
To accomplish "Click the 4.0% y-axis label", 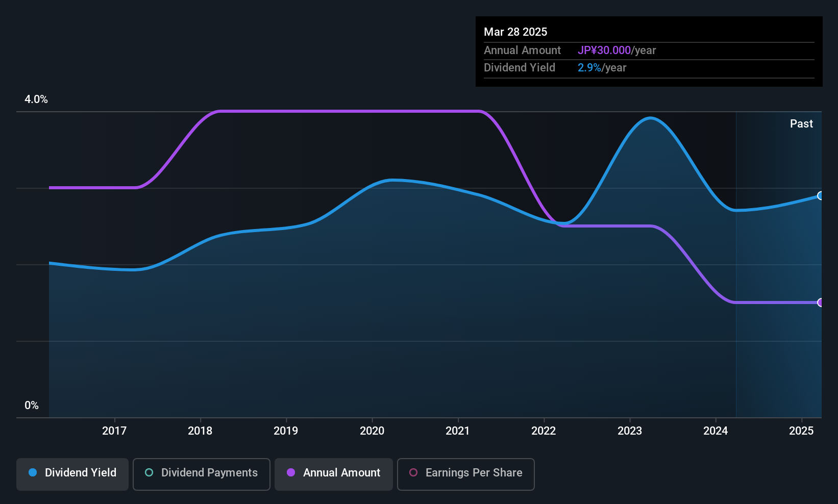I will pos(36,99).
